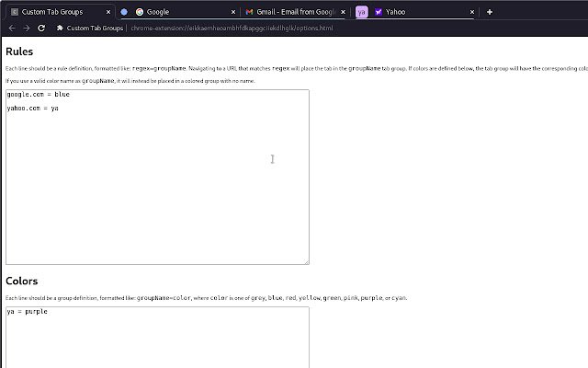This screenshot has width=588, height=368.
Task: Click the Rules heading
Action: [19, 52]
